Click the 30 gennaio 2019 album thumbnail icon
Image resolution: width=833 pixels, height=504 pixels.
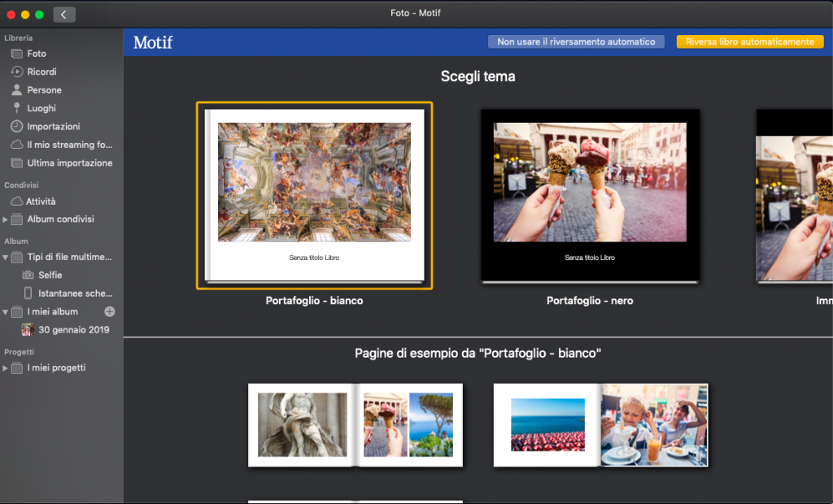28,330
